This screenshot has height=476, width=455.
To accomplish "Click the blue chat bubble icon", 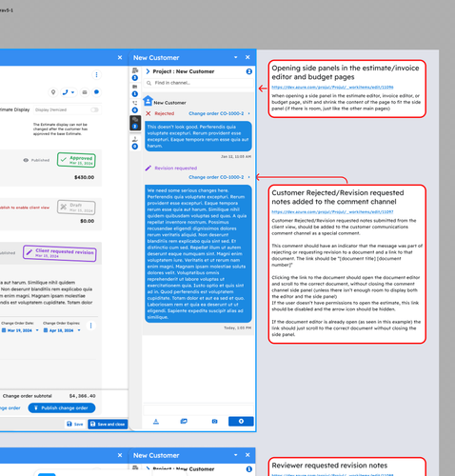I will pos(96,92).
